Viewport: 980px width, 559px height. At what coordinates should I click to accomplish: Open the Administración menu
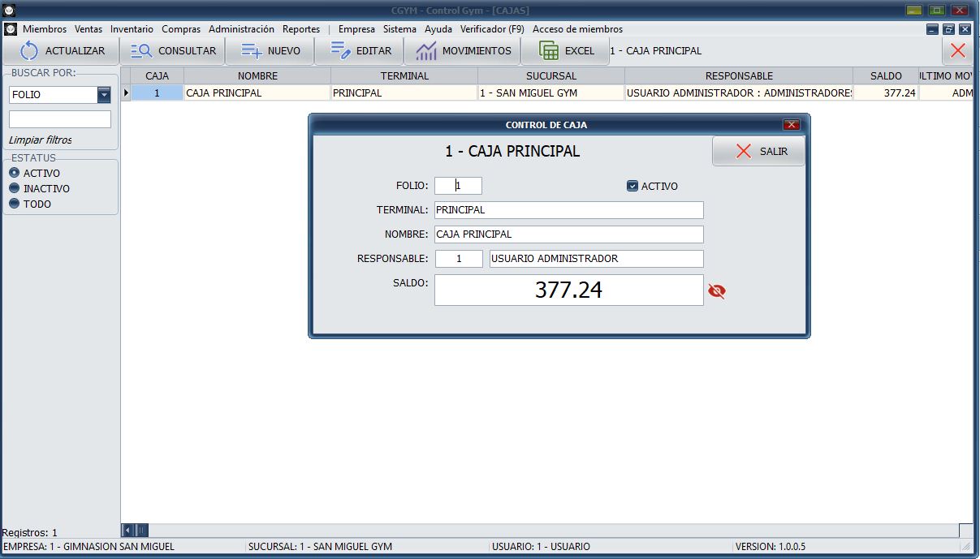241,29
